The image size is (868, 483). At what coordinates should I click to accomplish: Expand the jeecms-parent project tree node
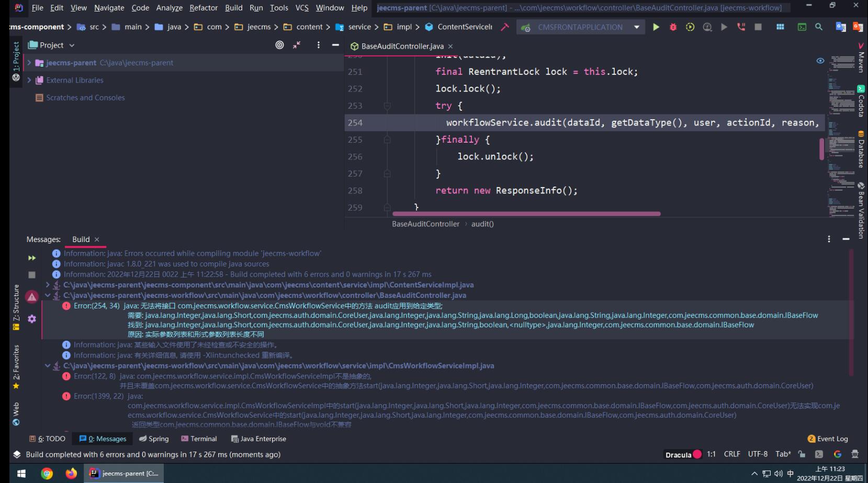point(29,63)
